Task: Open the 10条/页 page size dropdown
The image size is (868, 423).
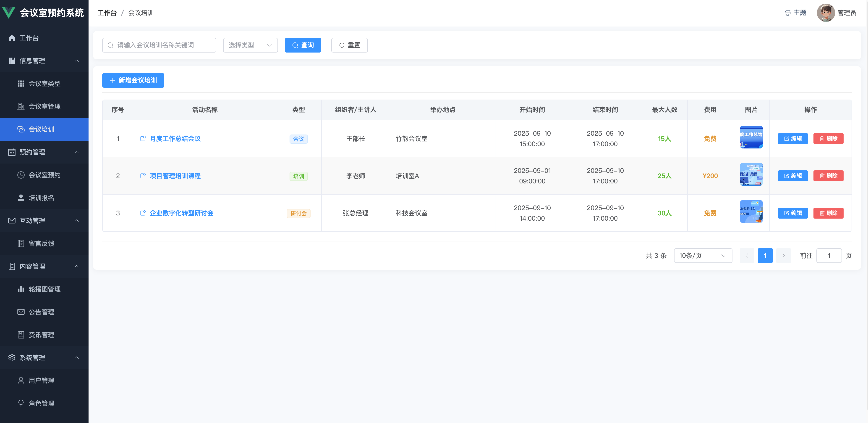Action: pos(703,256)
